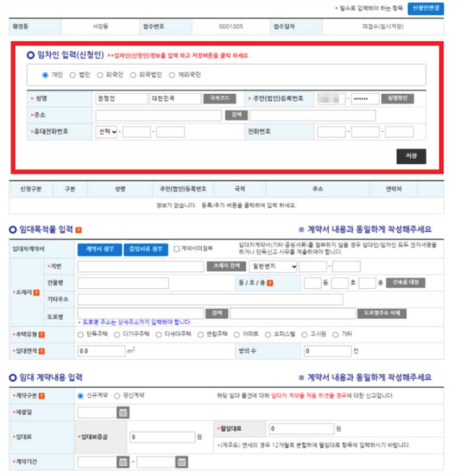Open the 일반번지 lot type dropdown
Image resolution: width=457 pixels, height=476 pixels.
tap(273, 267)
